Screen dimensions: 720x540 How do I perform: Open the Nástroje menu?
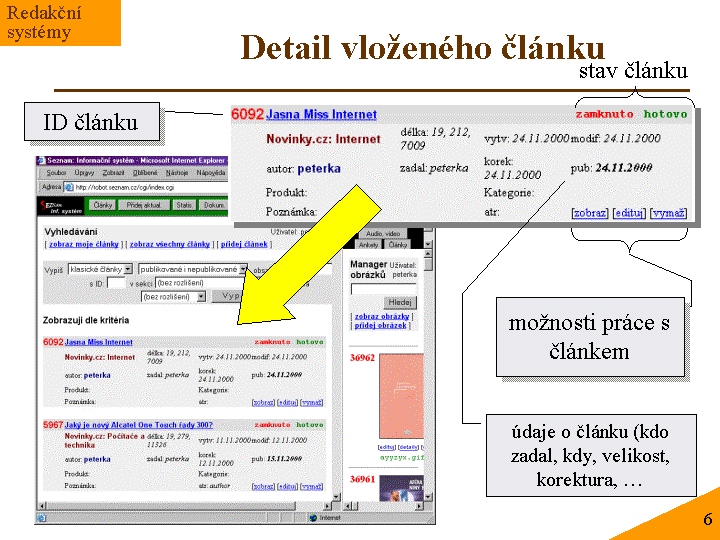click(177, 173)
